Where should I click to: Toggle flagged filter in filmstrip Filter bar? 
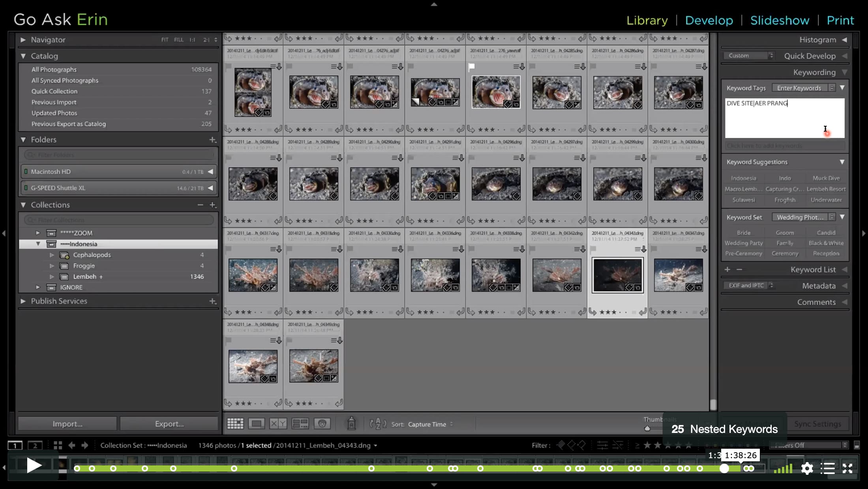[561, 446]
